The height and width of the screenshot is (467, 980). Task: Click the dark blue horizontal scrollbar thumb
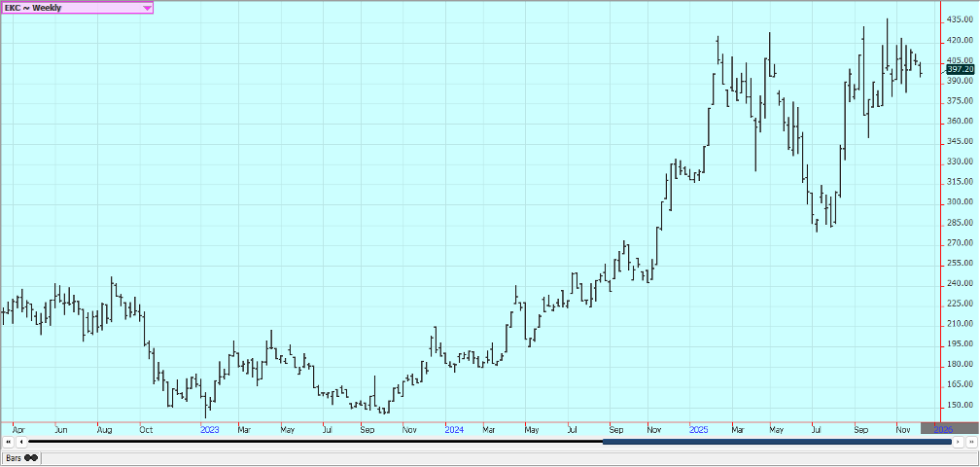pyautogui.click(x=776, y=442)
